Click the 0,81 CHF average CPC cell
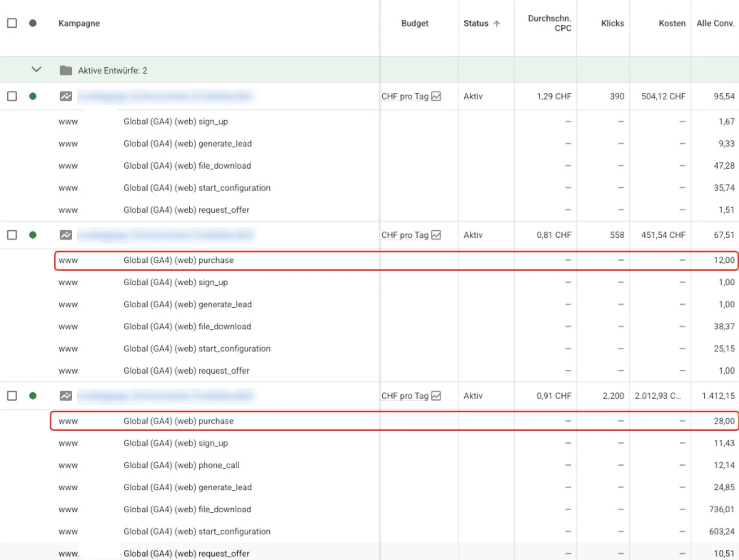This screenshot has height=560, width=739. pos(554,235)
